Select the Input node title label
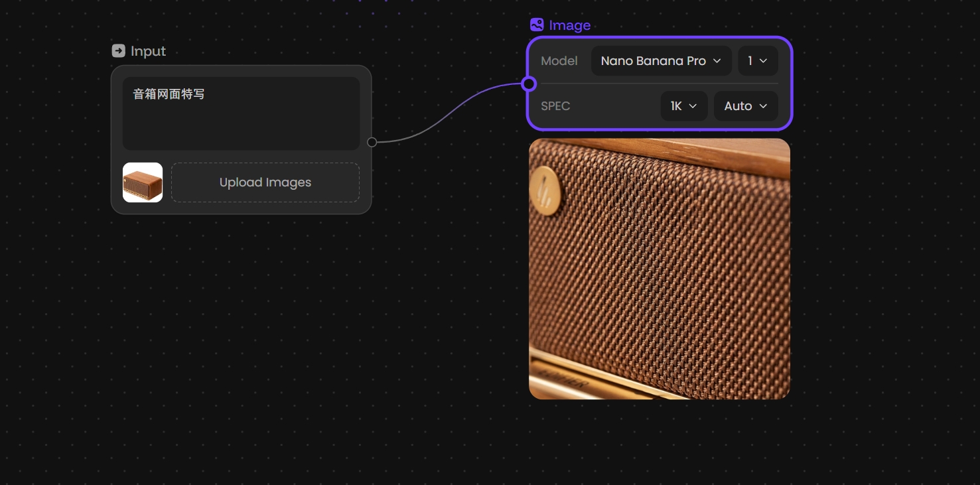This screenshot has width=980, height=485. [x=148, y=51]
